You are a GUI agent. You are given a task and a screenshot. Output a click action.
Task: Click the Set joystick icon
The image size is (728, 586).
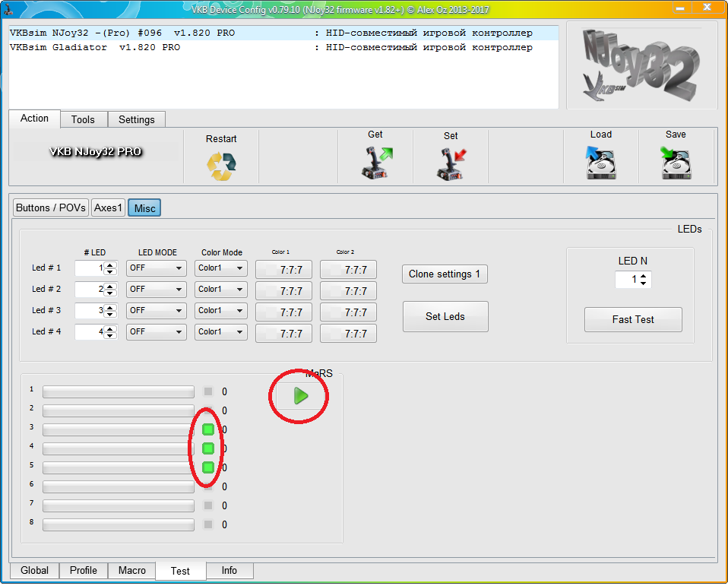451,164
